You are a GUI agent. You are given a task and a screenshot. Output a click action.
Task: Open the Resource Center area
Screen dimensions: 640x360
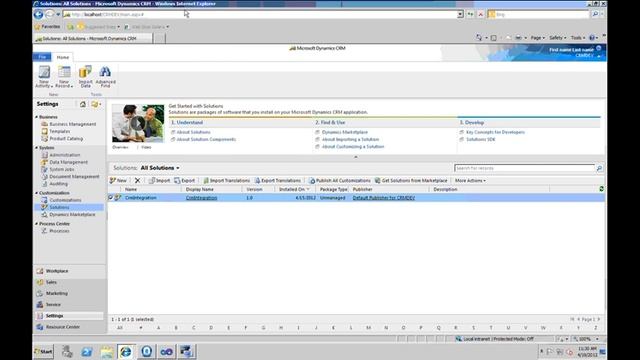pos(70,327)
